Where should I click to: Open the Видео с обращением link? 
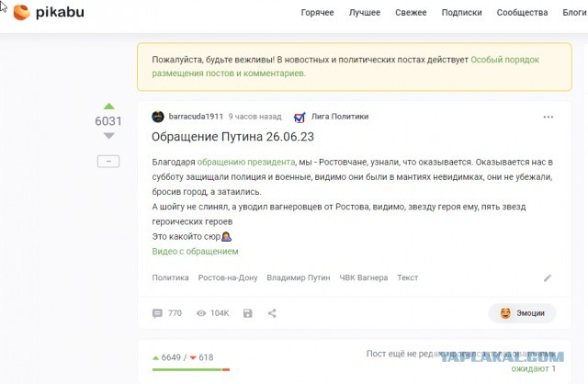[195, 251]
